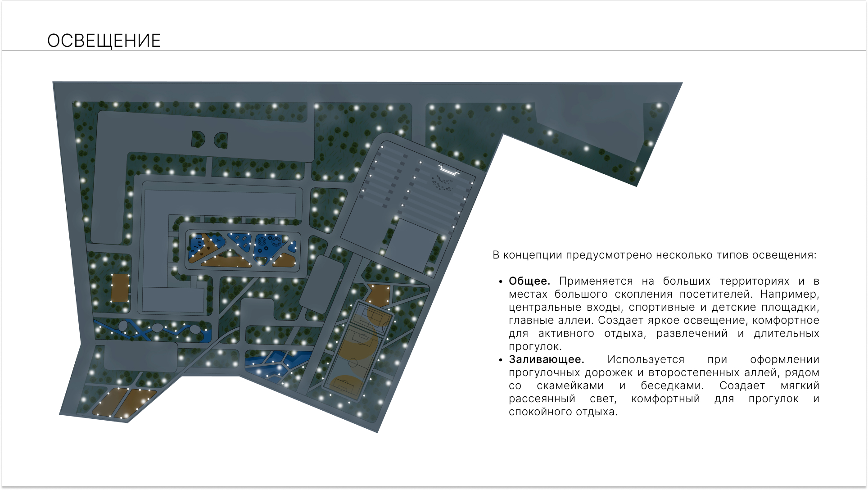Screen dimensions: 868x490
Task: Click the bold word 'Заливающее.'
Action: tap(547, 359)
